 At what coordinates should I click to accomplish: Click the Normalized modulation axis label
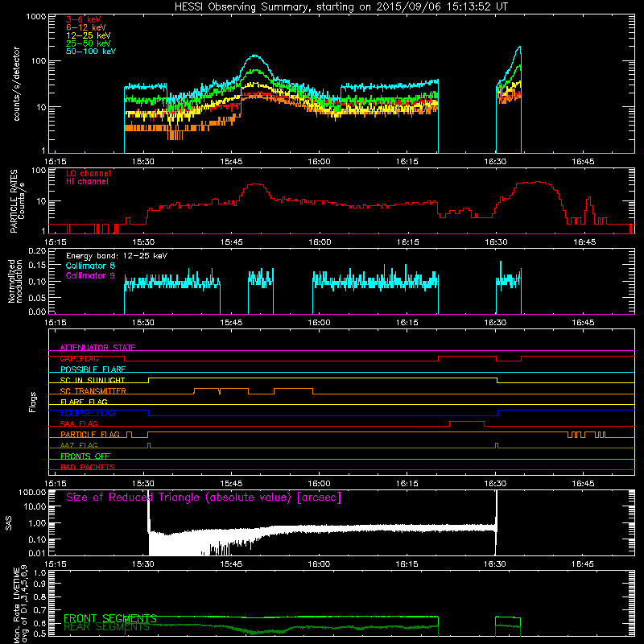tap(15, 281)
